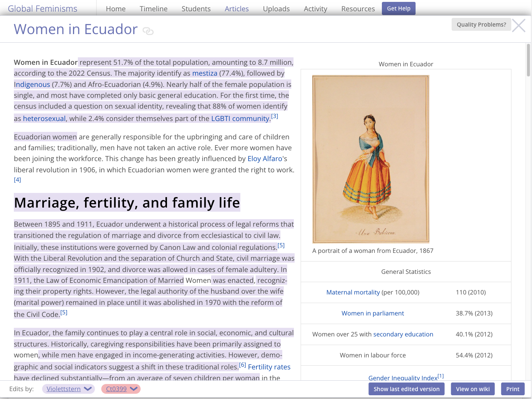Screen dimensions: 532x399
Task: Click citation [6] before Fertility rates
Action: [x=243, y=365]
